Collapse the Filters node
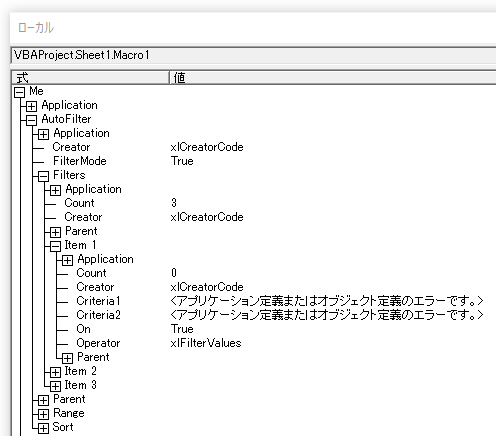The height and width of the screenshot is (436, 496). click(43, 176)
